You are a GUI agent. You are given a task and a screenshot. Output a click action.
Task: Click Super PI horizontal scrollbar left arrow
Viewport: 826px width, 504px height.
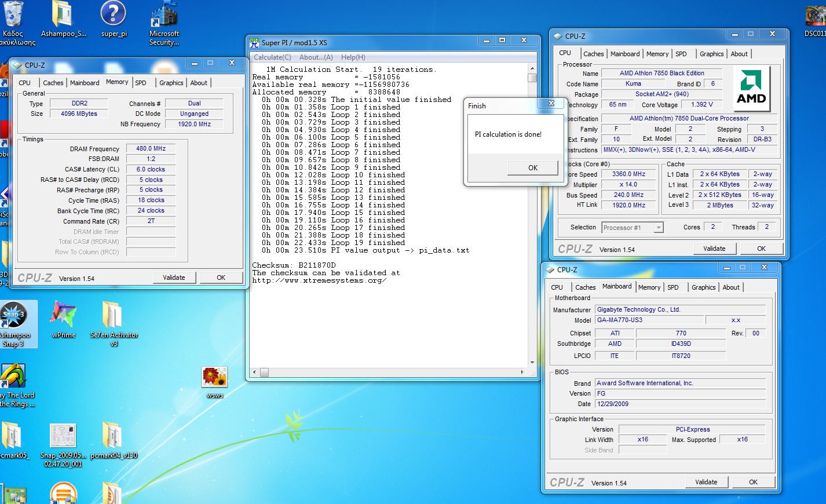254,372
